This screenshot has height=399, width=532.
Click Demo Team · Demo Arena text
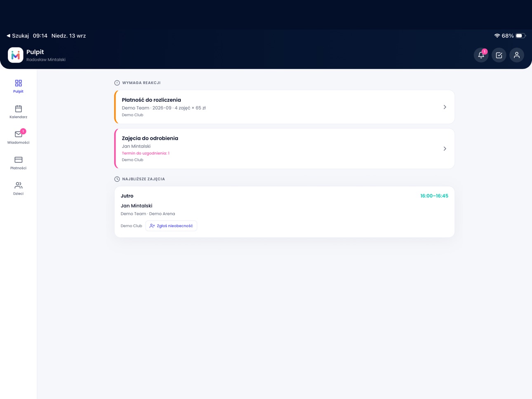coord(148,214)
